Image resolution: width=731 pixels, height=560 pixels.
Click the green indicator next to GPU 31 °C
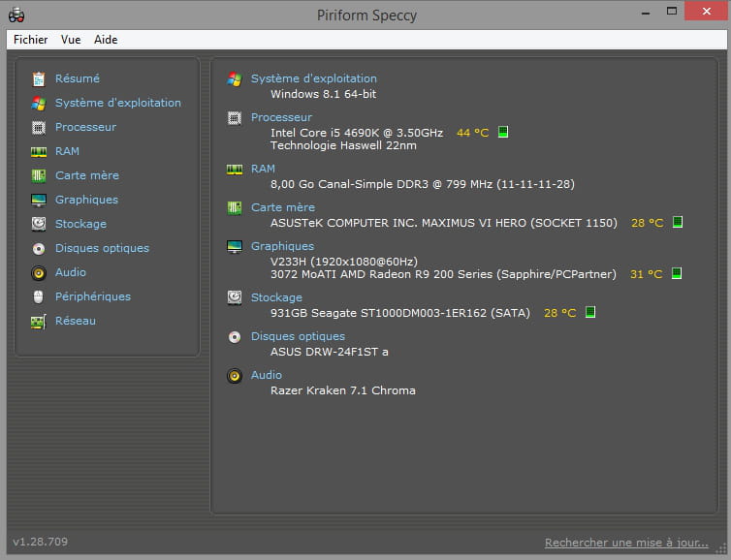coord(677,273)
